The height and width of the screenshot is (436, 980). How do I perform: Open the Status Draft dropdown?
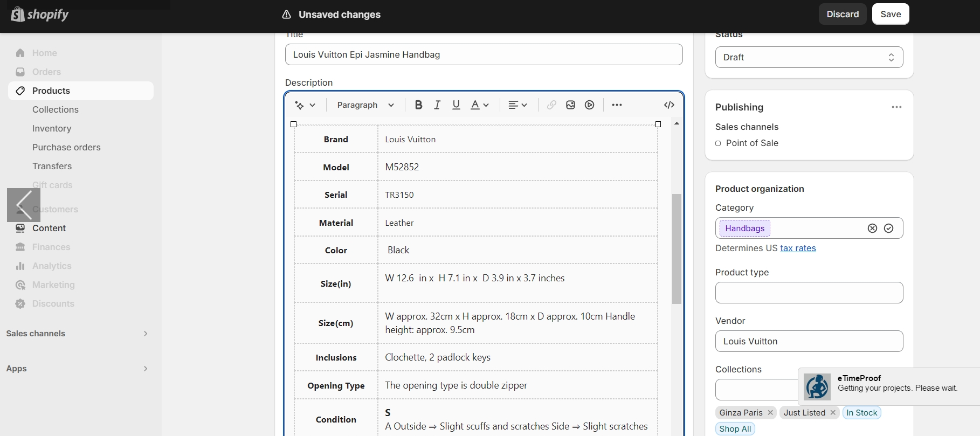(809, 57)
